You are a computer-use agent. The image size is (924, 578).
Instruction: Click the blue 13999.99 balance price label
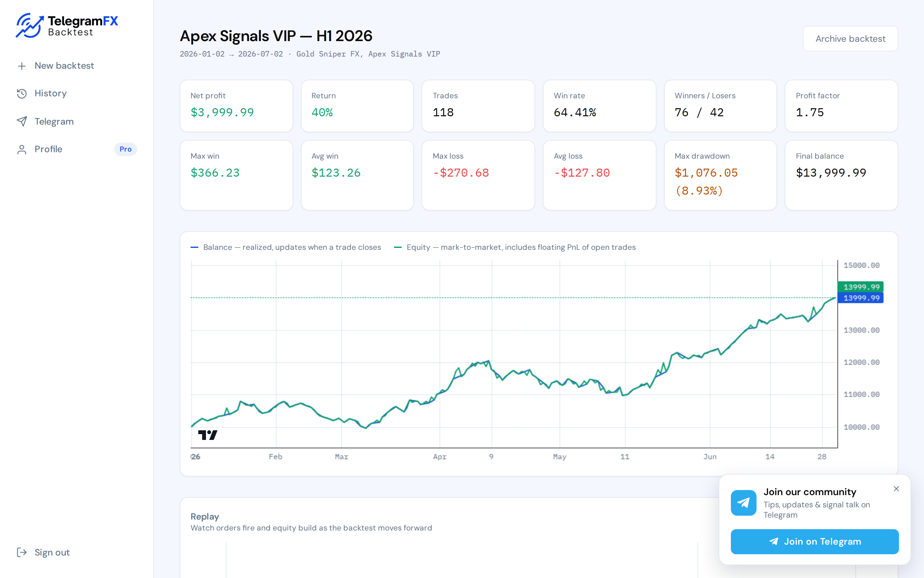coord(860,298)
